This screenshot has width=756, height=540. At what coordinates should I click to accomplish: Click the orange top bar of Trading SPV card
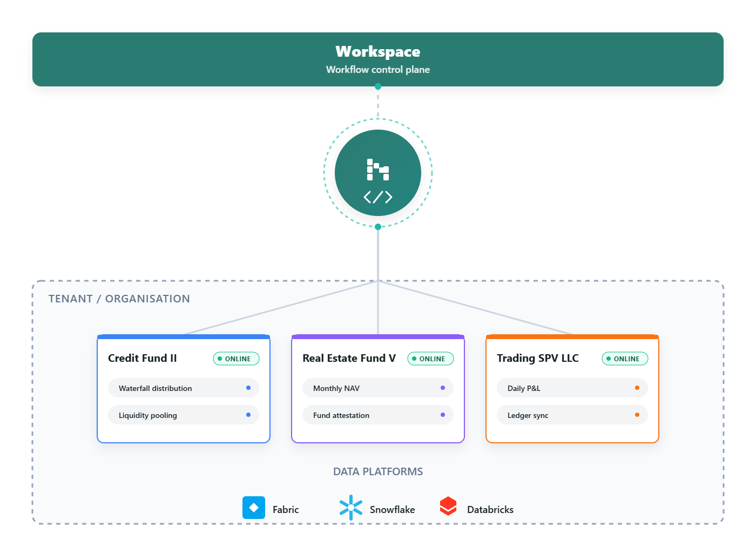tap(572, 337)
